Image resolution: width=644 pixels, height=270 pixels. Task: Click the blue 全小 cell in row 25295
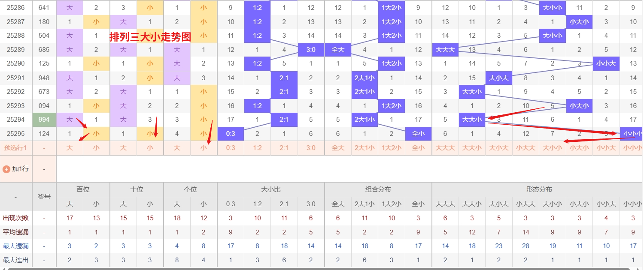point(418,134)
